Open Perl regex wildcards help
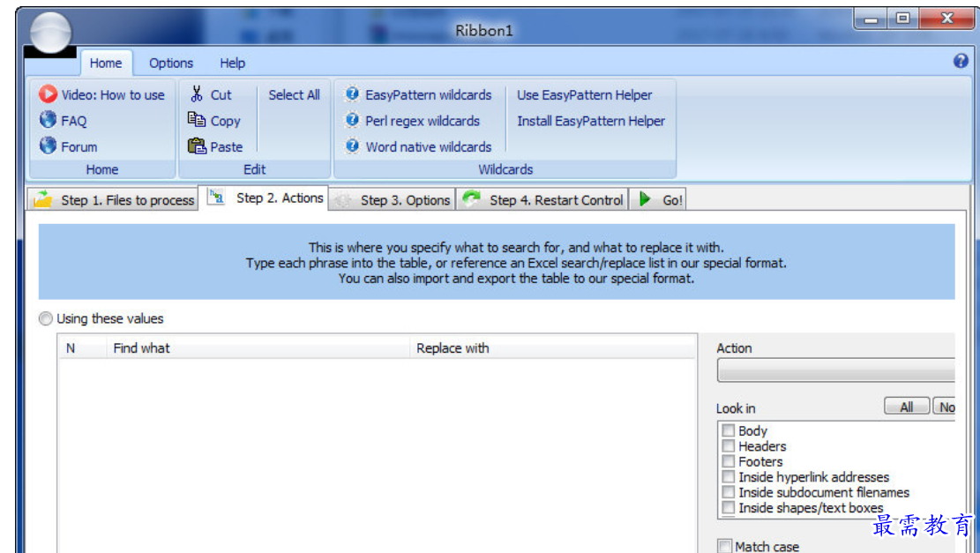Viewport: 980px width, 553px height. [x=413, y=121]
